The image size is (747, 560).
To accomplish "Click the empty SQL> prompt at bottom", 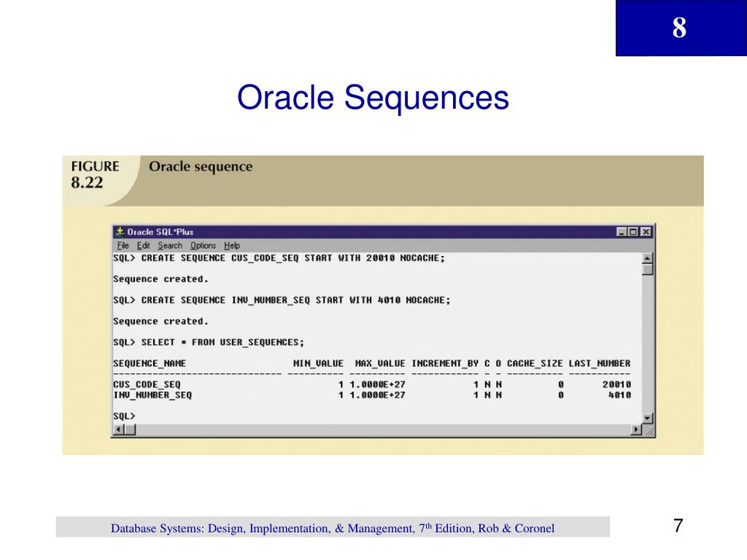I will (124, 416).
